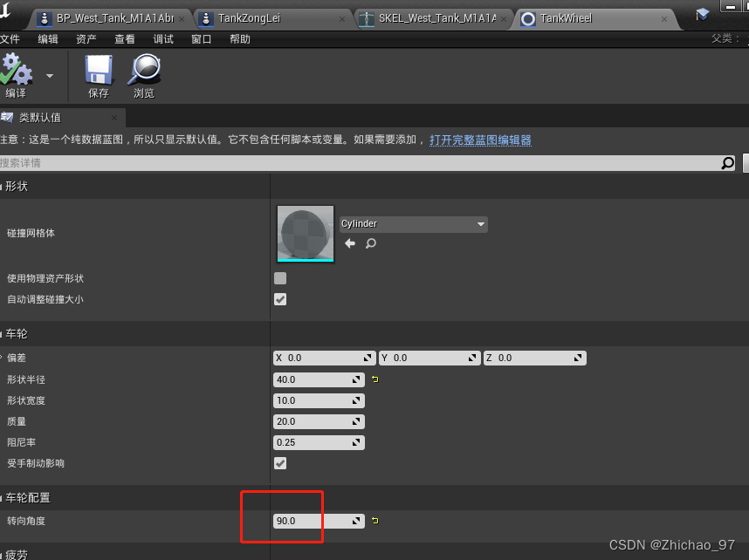Click the Browse (浏览) magnifier icon
The width and height of the screenshot is (749, 560).
144,77
